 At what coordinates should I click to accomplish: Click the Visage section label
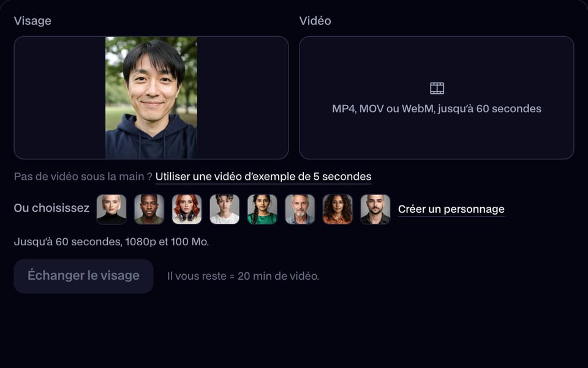tap(32, 21)
